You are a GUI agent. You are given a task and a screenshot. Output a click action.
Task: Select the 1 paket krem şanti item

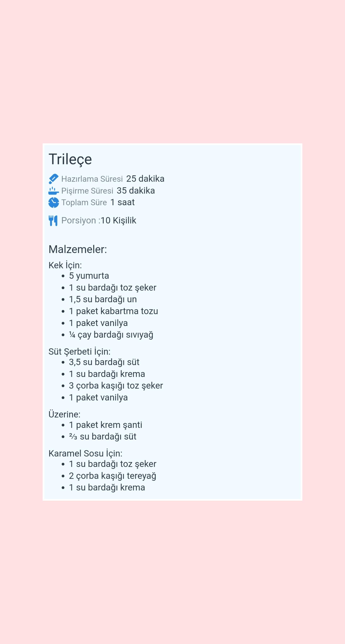click(x=106, y=425)
